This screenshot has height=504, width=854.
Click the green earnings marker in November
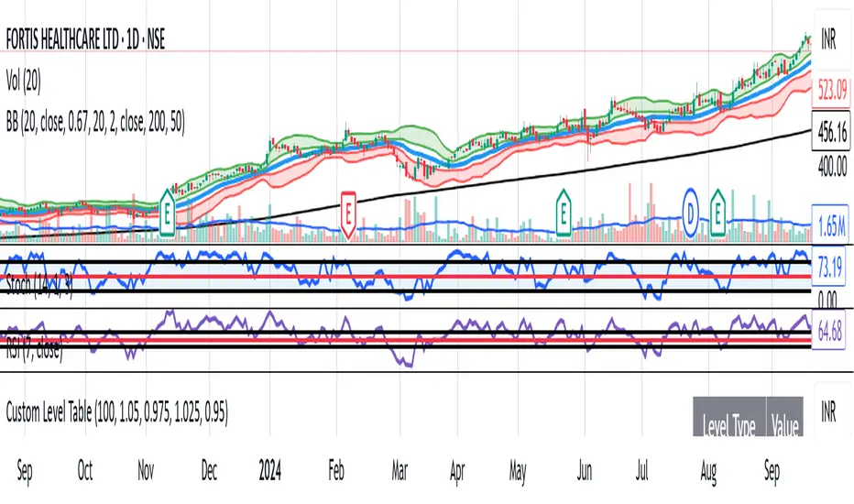[167, 213]
